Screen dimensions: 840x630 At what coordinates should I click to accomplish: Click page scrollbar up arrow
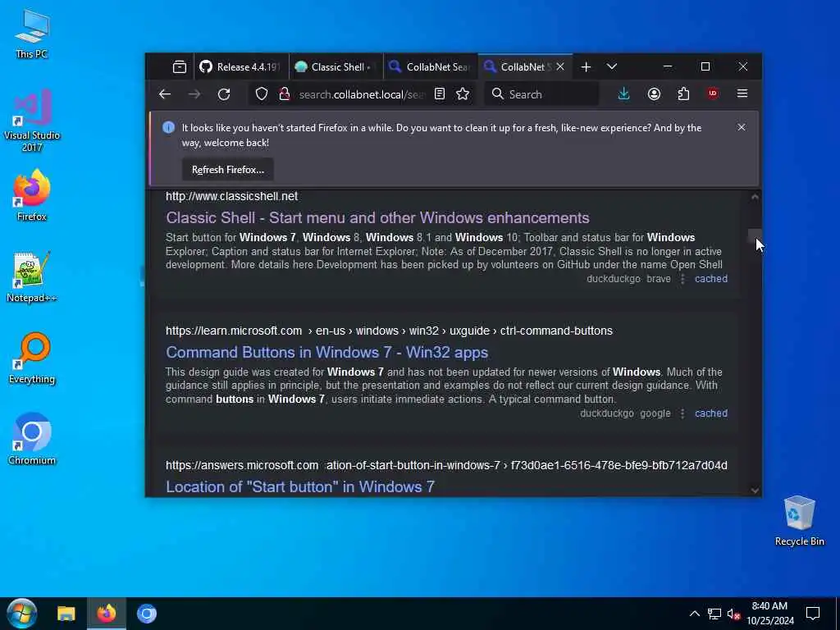[755, 197]
